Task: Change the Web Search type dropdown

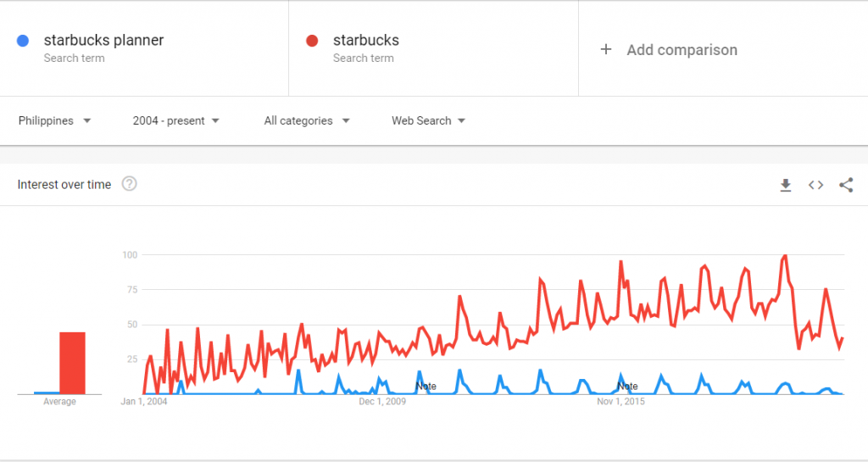Action: [428, 121]
